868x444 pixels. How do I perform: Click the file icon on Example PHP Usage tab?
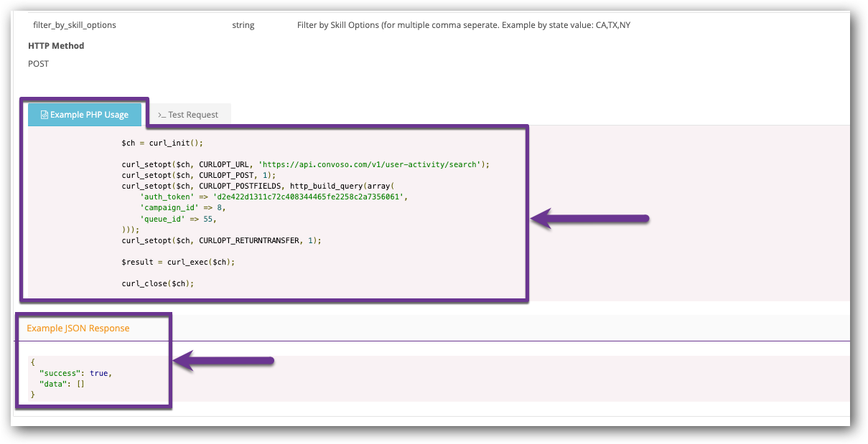pyautogui.click(x=45, y=115)
